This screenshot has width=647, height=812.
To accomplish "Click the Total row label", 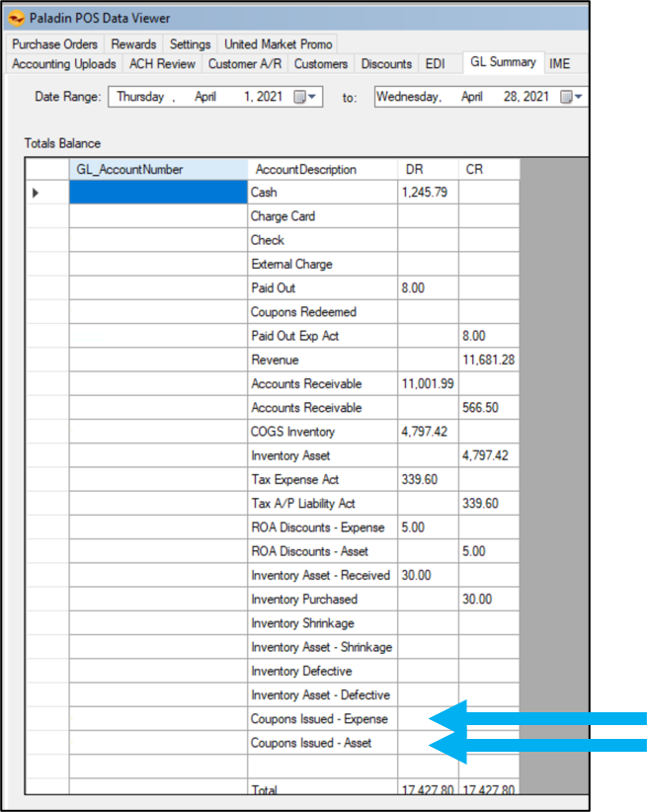I will point(264,789).
